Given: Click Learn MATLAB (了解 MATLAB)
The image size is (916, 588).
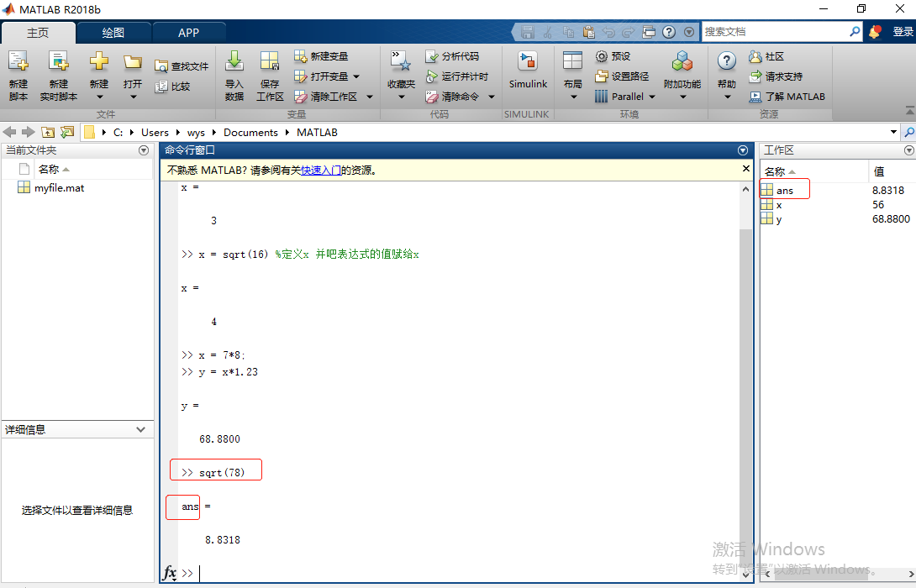Looking at the screenshot, I should (x=787, y=97).
